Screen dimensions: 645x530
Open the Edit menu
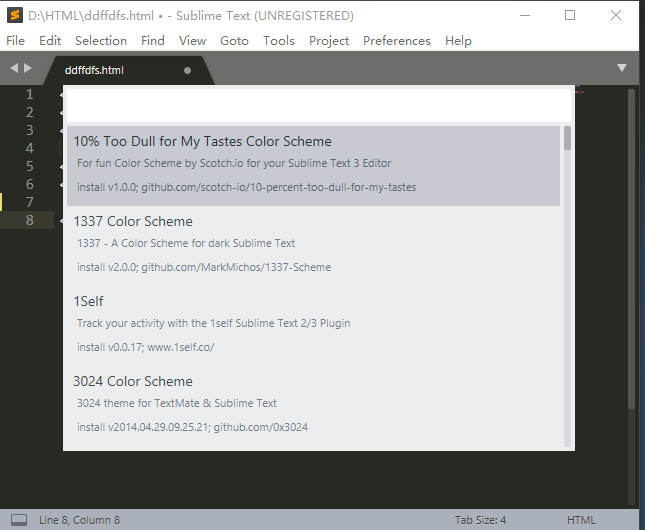pos(50,41)
